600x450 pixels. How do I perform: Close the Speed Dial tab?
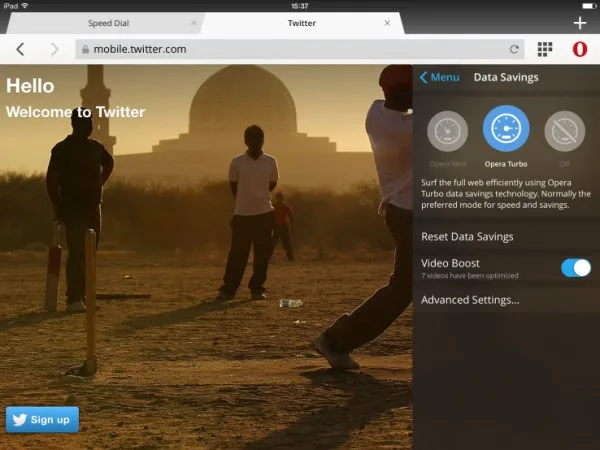click(193, 23)
